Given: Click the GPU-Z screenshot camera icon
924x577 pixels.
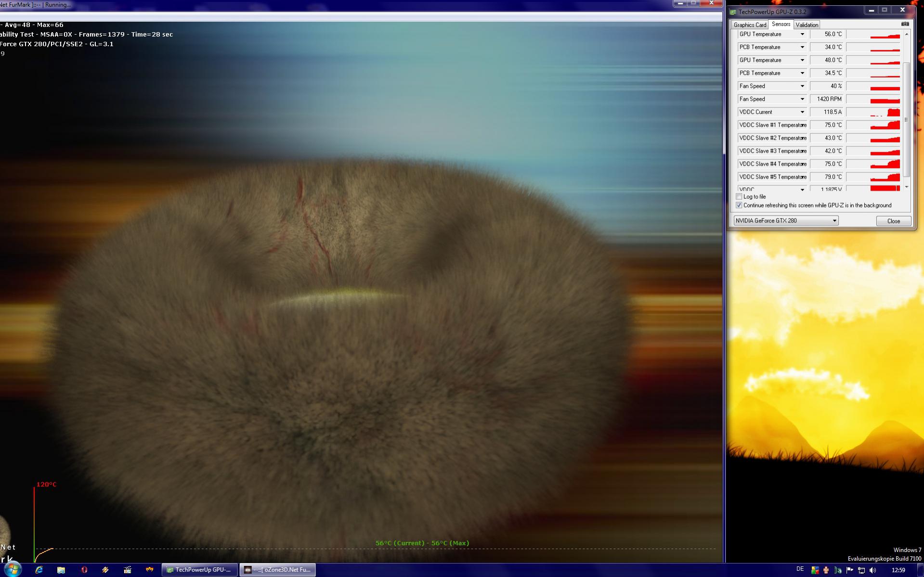Looking at the screenshot, I should click(905, 24).
